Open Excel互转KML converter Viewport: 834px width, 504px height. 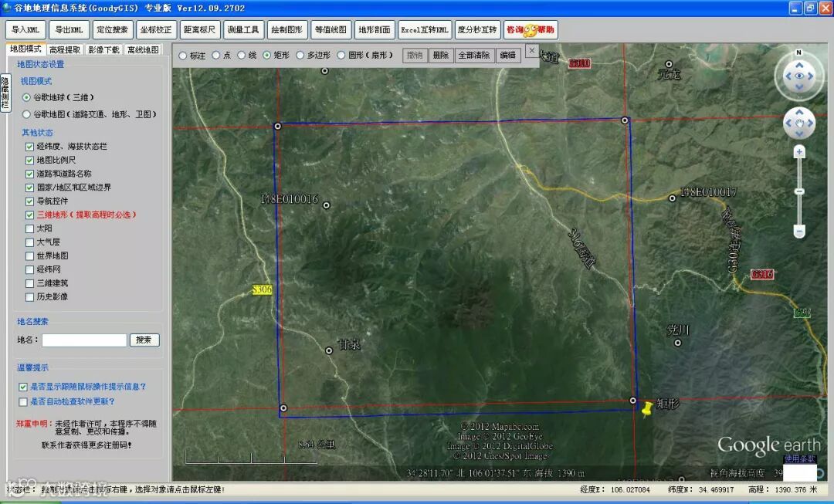[x=425, y=30]
